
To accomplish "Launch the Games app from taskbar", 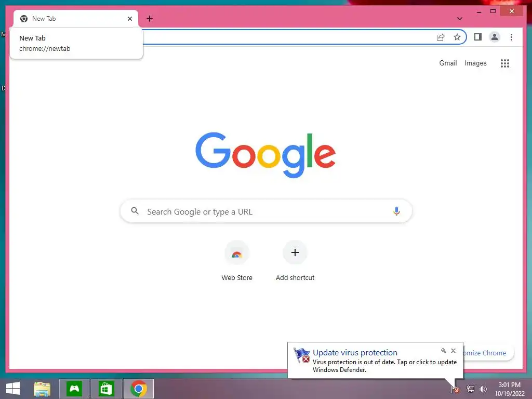I will click(x=74, y=389).
